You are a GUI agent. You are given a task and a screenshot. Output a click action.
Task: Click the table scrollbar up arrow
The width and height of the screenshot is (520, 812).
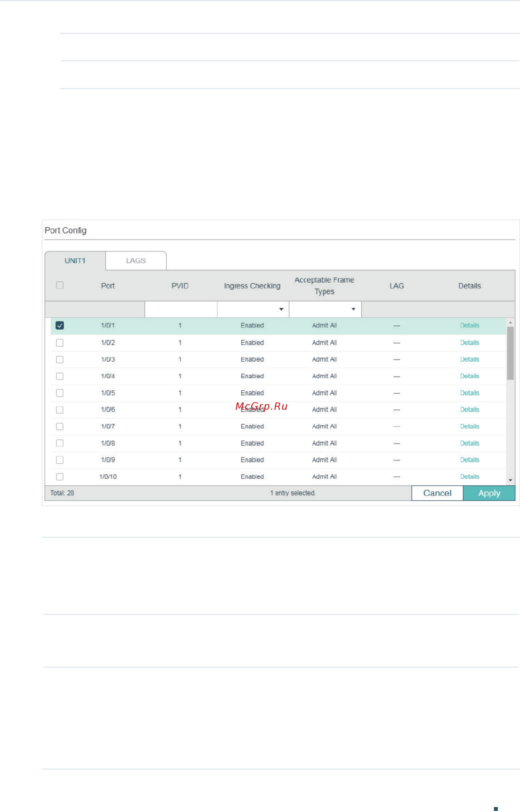pyautogui.click(x=510, y=323)
